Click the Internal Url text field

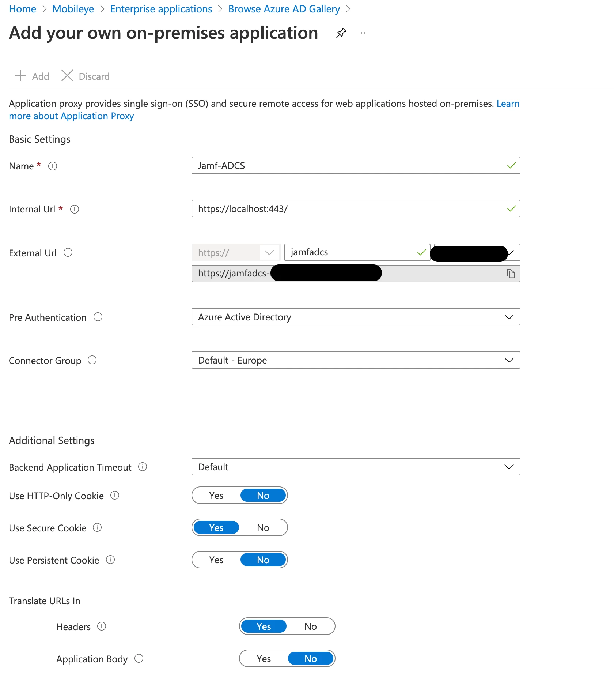tap(356, 208)
